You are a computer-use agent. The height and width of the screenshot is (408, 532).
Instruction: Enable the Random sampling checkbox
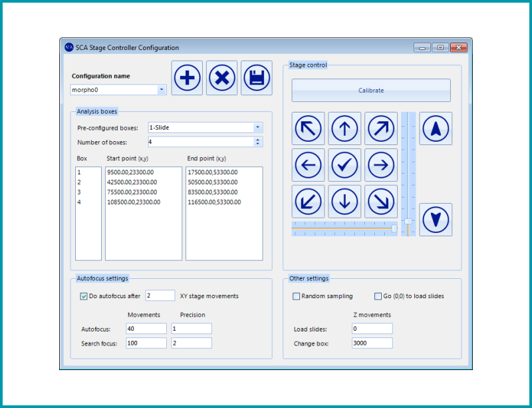297,296
